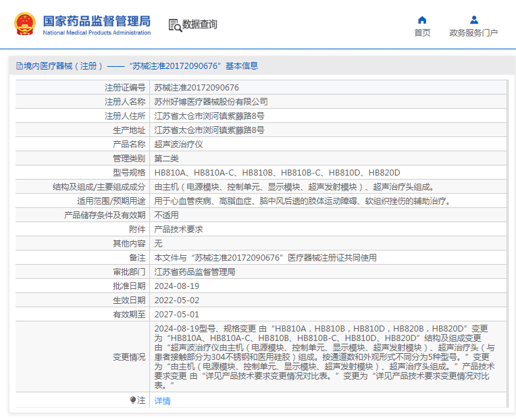Click the 审批部门 row label

pyautogui.click(x=129, y=271)
